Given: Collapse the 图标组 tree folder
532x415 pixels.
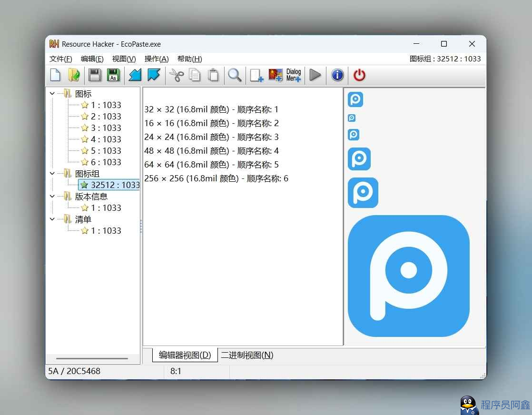Looking at the screenshot, I should pyautogui.click(x=52, y=173).
